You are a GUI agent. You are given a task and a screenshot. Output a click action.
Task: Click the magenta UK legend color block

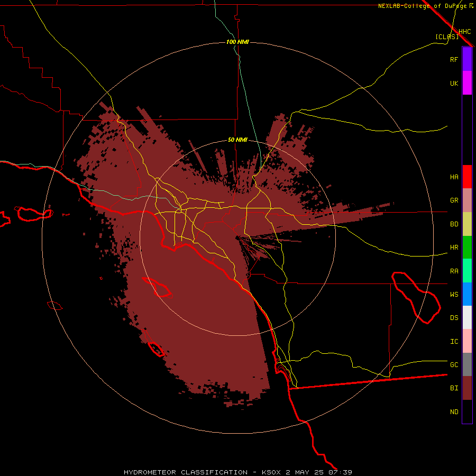point(467,83)
